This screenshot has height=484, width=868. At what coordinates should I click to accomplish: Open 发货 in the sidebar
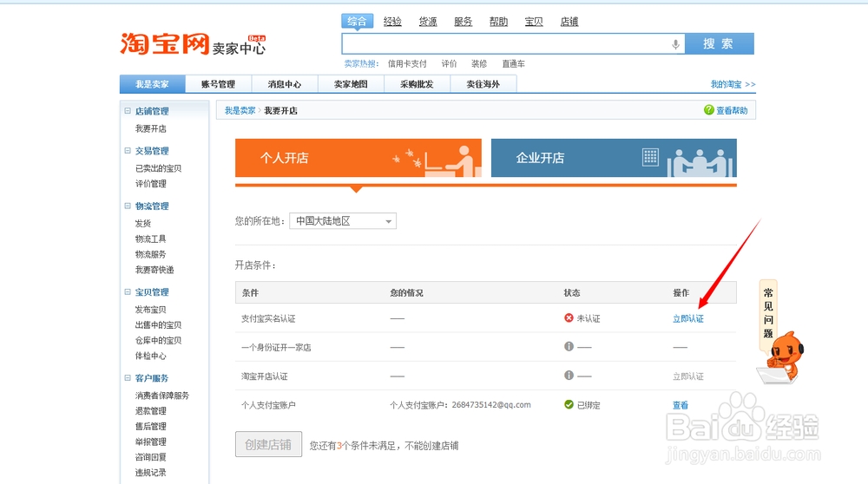point(143,224)
